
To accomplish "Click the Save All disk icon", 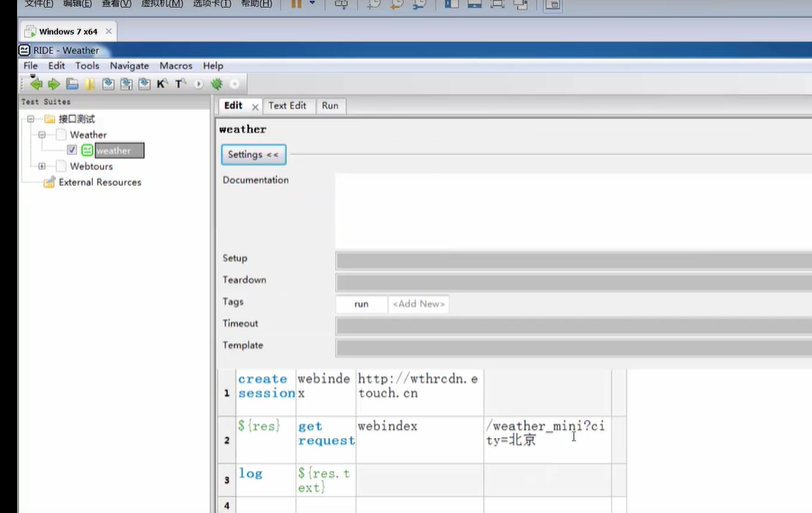I will tap(126, 84).
